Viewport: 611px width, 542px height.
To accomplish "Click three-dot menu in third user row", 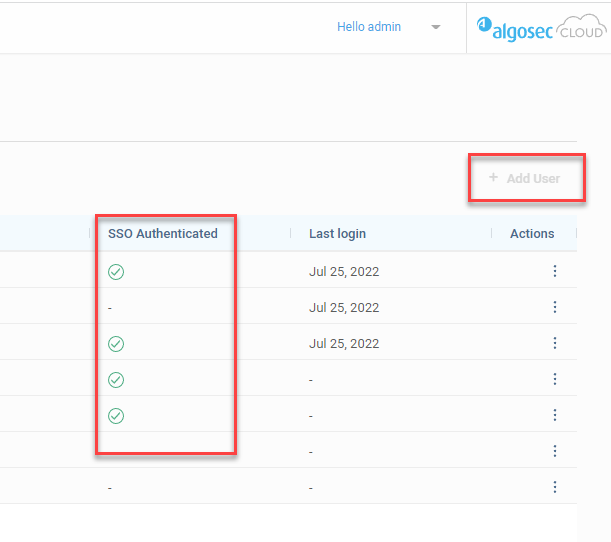I will (555, 343).
